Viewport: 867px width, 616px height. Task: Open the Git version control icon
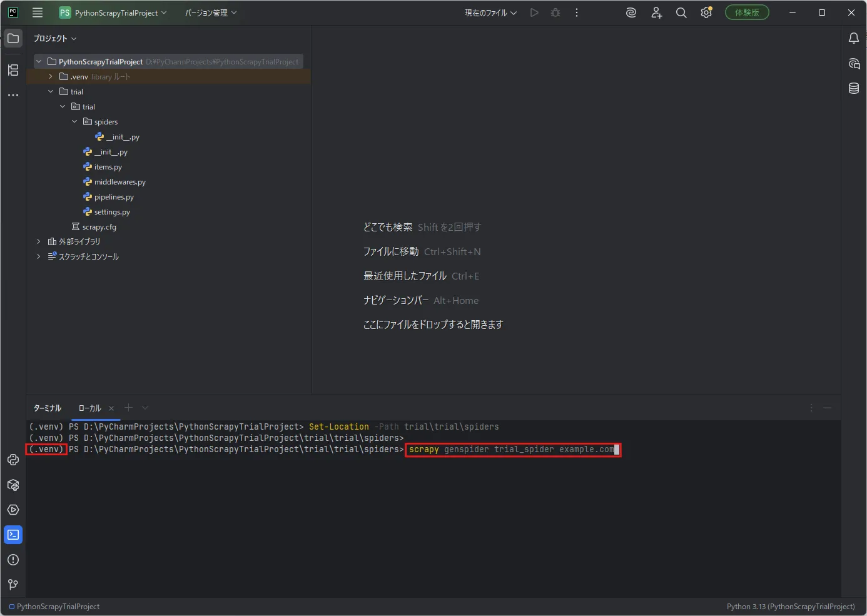pyautogui.click(x=13, y=585)
